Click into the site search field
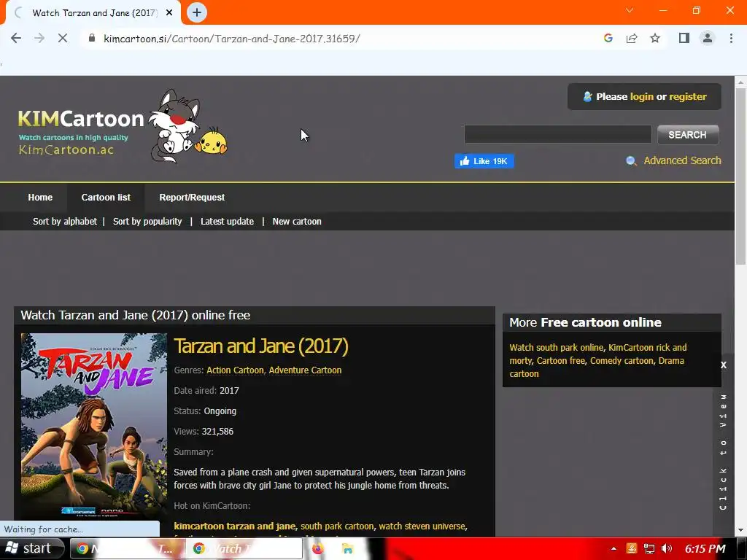The height and width of the screenshot is (560, 747). (558, 134)
